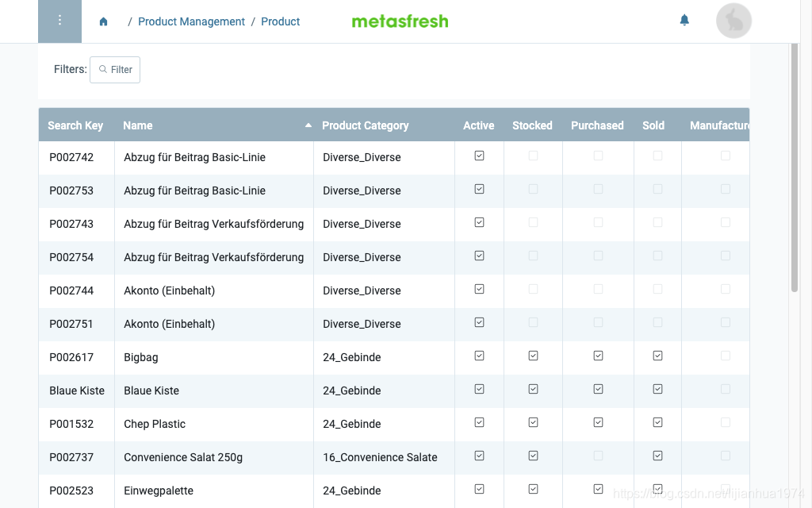Select row P002742 Abzug für Beitrag Basic-Linie
Screen dimensions: 812x508
393,158
